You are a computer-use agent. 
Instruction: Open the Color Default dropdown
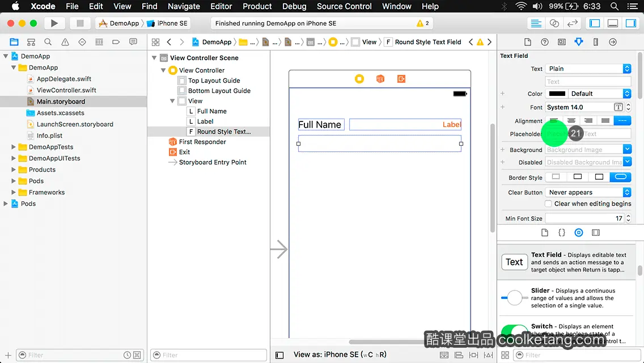600,94
